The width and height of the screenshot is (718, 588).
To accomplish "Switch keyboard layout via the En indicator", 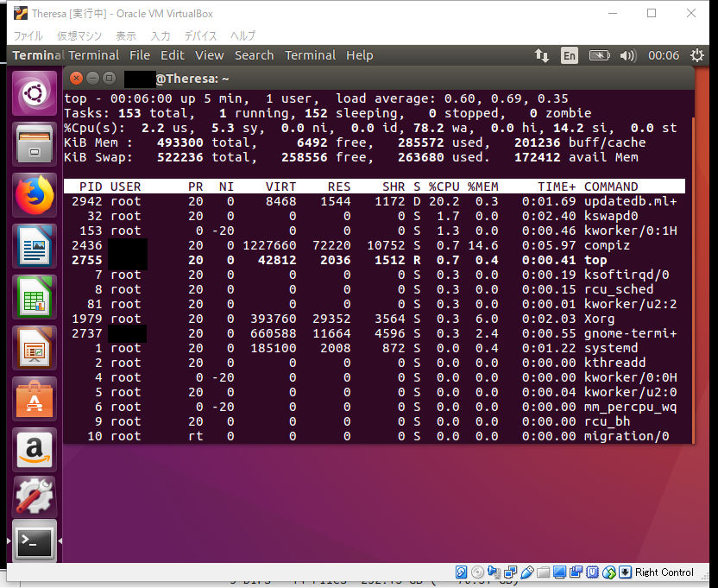I will pos(570,54).
